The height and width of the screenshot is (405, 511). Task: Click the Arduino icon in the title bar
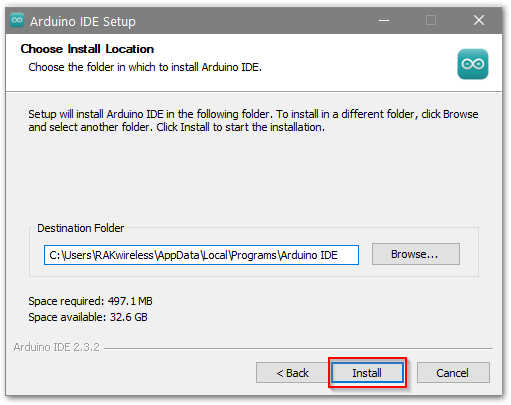pos(17,20)
